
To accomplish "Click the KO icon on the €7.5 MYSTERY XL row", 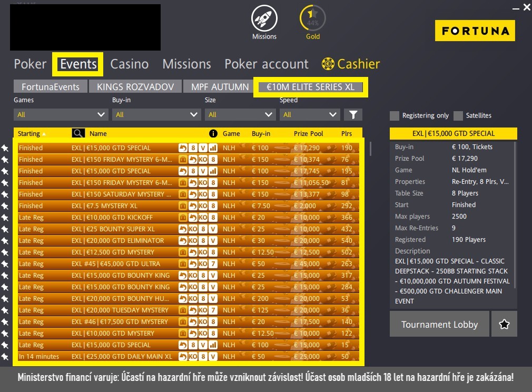I will 203,205.
